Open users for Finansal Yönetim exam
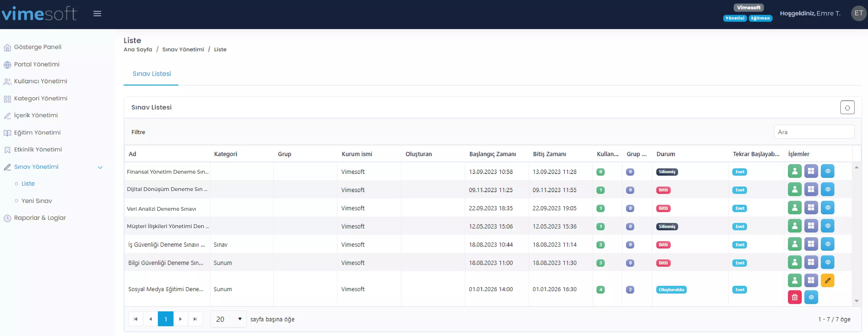Screen dimensions: 868x336 (x=795, y=171)
